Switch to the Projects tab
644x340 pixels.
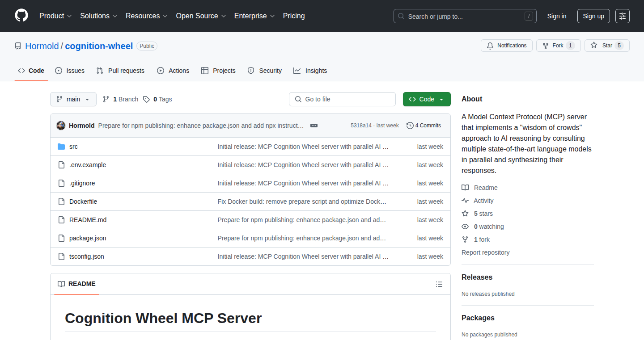tap(218, 71)
